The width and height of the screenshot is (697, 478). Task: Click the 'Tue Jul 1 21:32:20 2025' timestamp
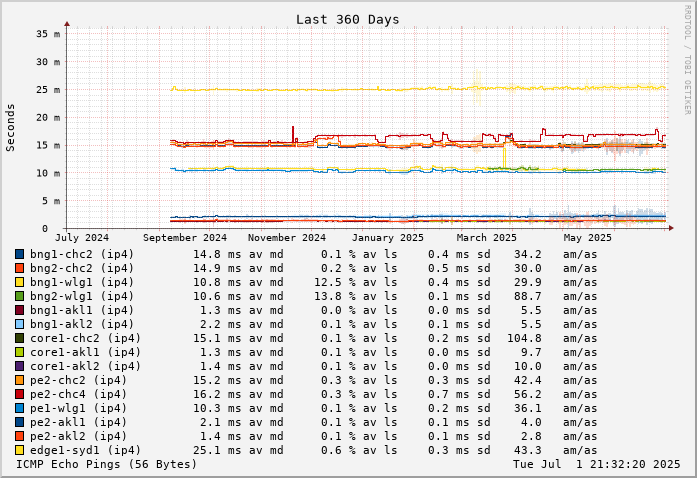point(597,464)
